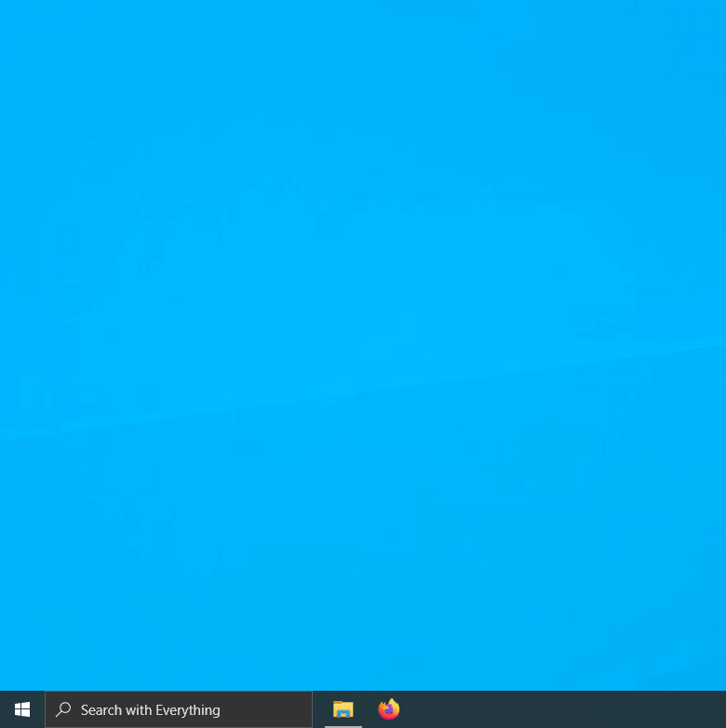Activate the pinned Firefox taskbar item

[x=389, y=709]
